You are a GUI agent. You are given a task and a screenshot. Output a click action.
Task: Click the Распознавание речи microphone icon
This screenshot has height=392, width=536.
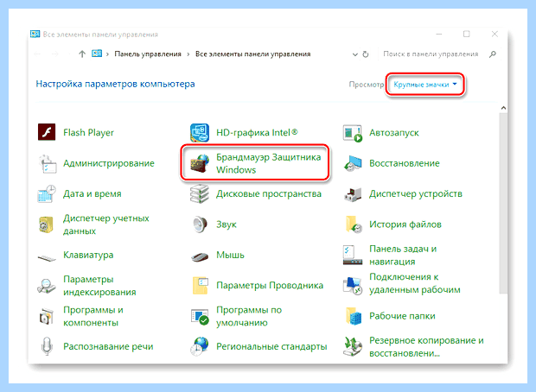[x=47, y=346]
